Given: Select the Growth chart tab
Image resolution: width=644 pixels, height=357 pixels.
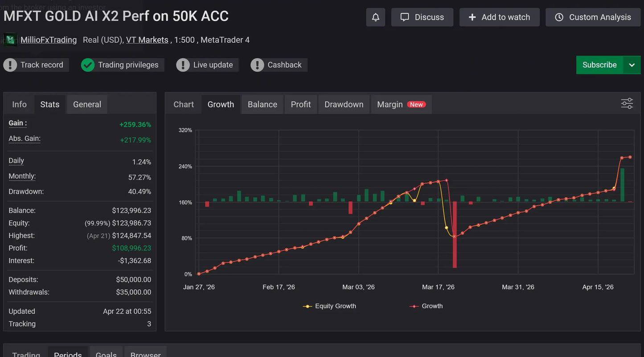Looking at the screenshot, I should coord(221,104).
